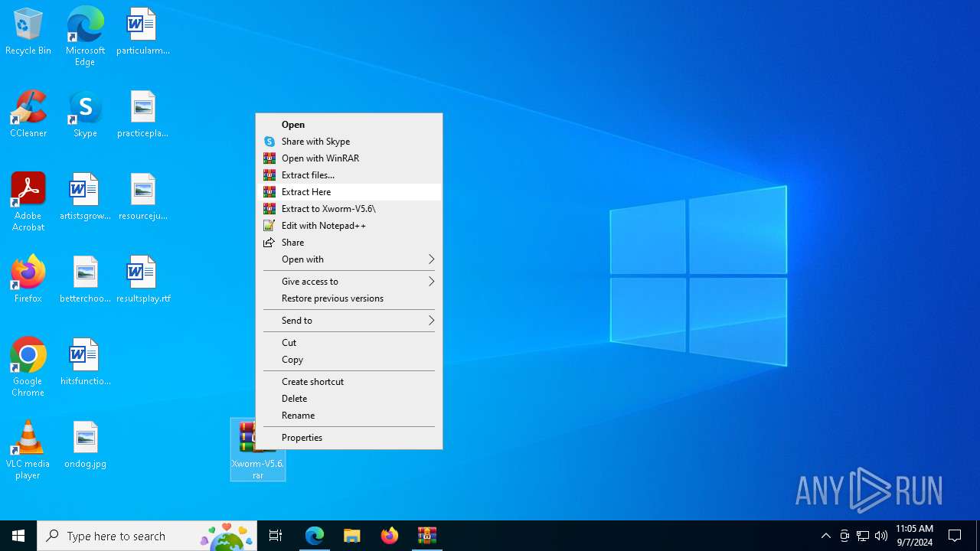Select the betterchoo... image file icon

coord(85,280)
